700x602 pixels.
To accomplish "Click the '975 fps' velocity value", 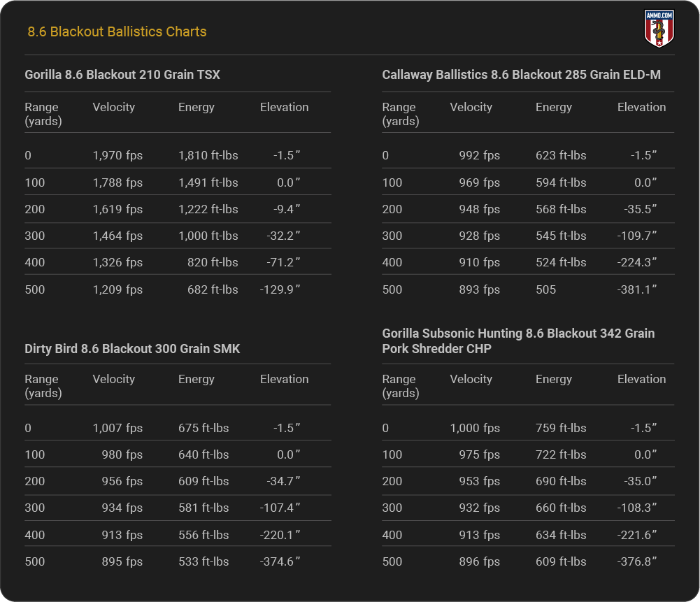I will point(480,454).
